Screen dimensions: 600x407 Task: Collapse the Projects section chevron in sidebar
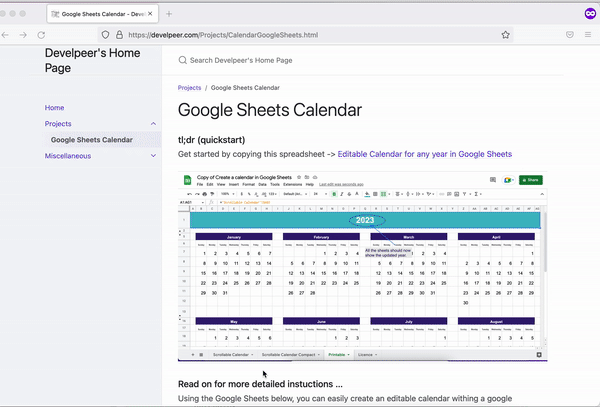tap(153, 124)
